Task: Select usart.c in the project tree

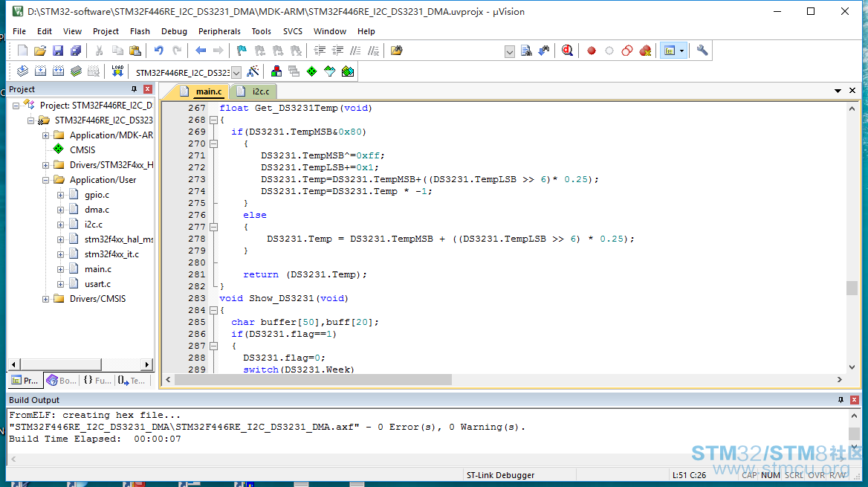Action: tap(97, 284)
